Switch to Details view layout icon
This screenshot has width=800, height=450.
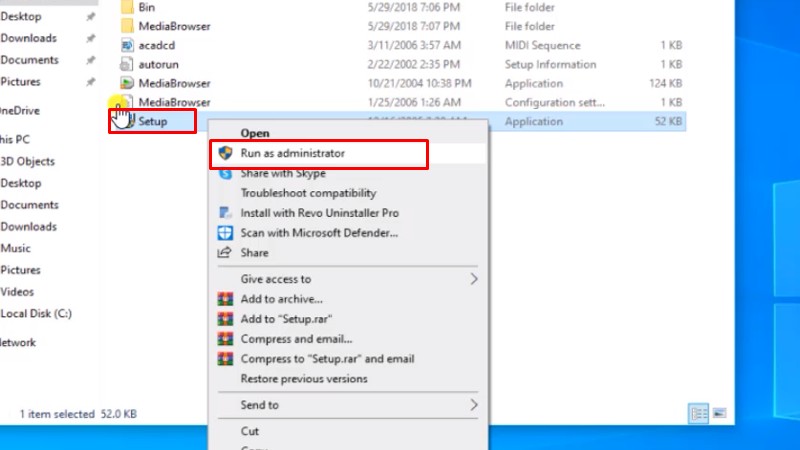(x=700, y=413)
